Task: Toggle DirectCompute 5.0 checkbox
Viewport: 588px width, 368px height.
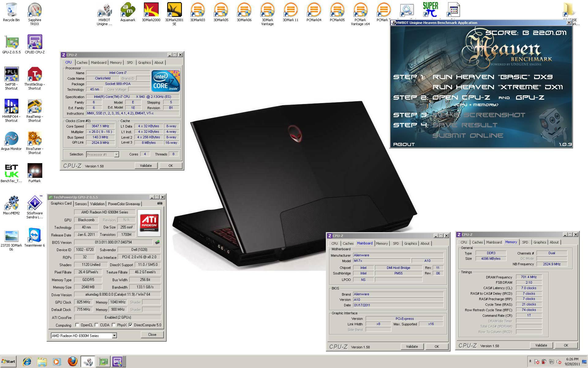Action: click(130, 325)
